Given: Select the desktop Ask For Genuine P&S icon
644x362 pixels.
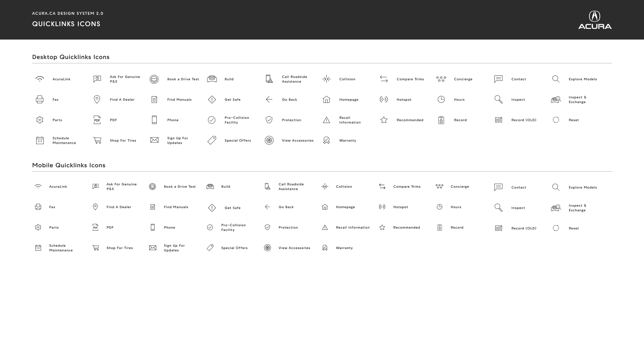Looking at the screenshot, I should 97,79.
